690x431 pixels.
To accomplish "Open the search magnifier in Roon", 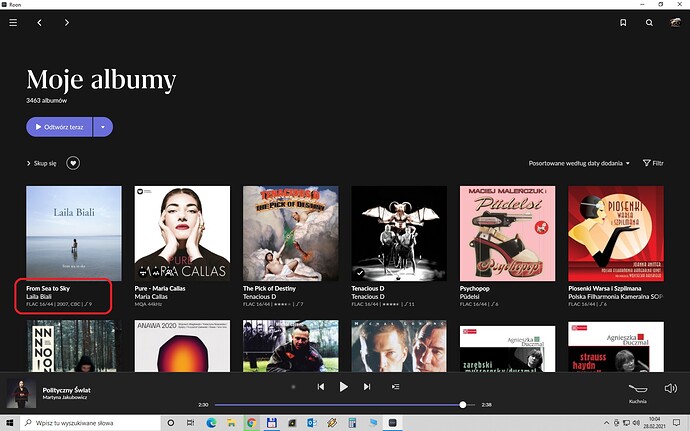I will point(649,22).
